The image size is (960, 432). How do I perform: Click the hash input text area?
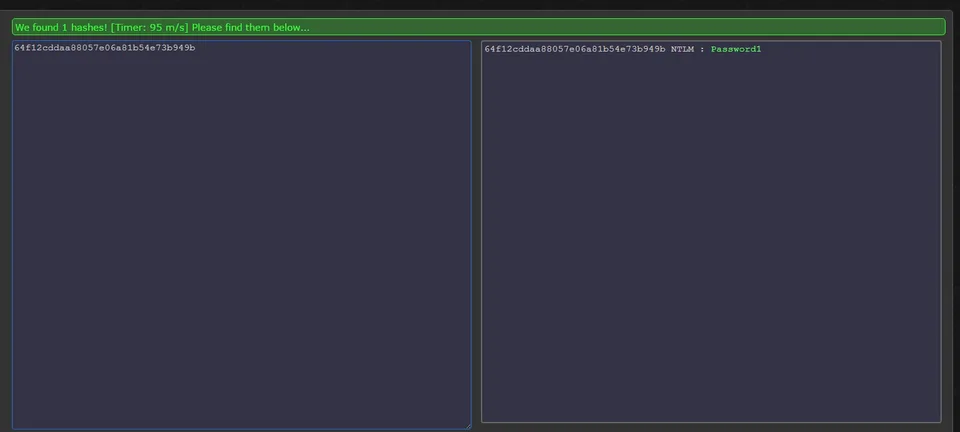point(241,235)
